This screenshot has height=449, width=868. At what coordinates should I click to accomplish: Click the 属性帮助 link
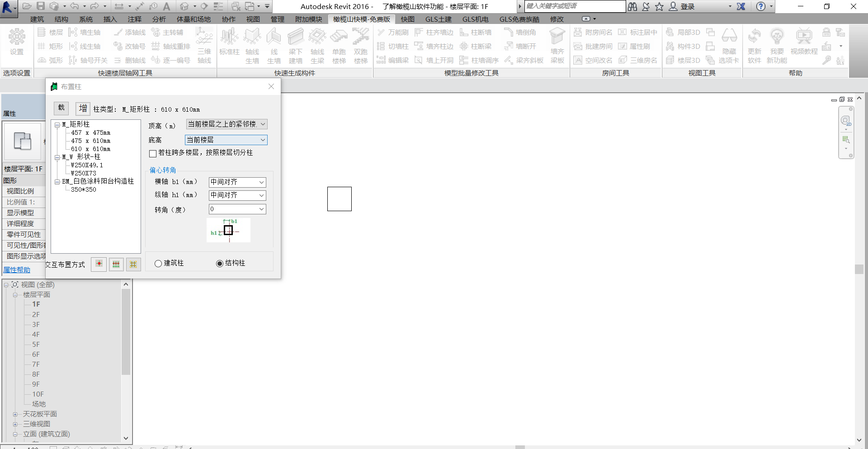17,270
